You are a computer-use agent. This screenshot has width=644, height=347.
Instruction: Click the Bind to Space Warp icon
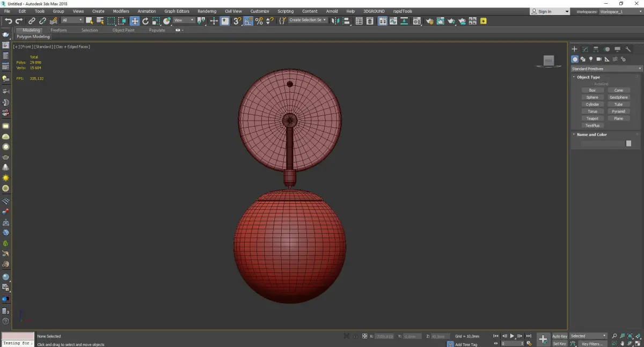pos(53,21)
